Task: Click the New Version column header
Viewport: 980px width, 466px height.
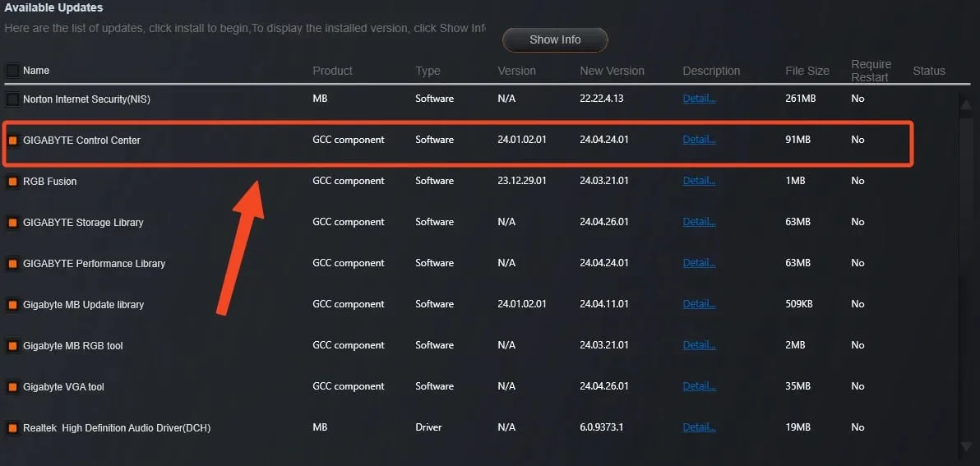Action: [x=612, y=71]
